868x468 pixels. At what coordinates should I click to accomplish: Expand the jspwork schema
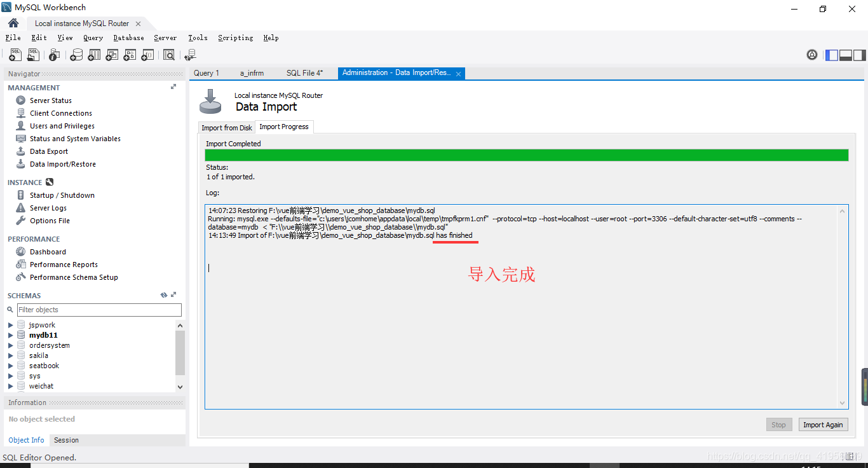click(11, 325)
